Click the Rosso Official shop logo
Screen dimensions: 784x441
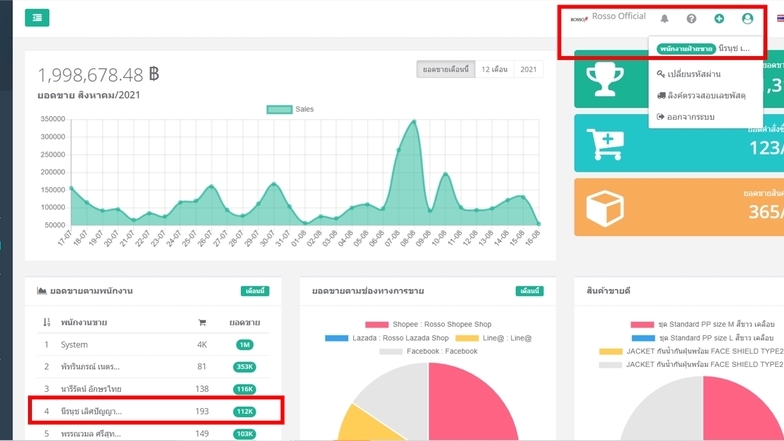[579, 19]
